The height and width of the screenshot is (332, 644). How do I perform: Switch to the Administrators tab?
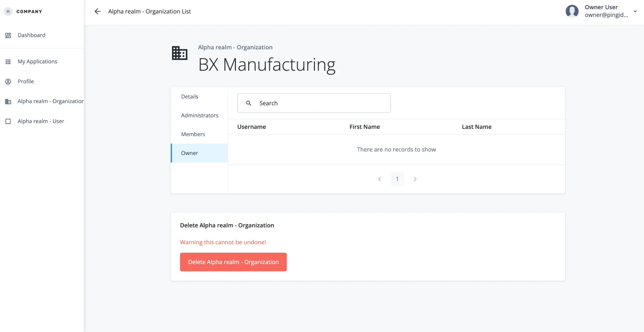pos(199,115)
